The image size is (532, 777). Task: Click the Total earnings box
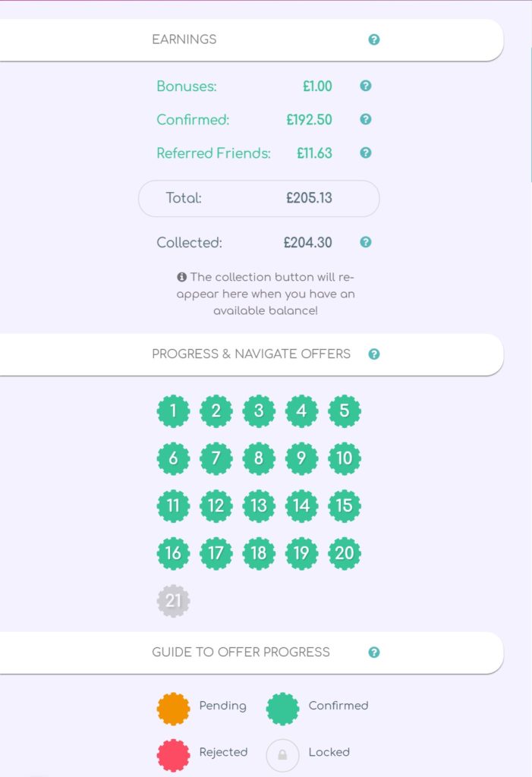coord(259,198)
